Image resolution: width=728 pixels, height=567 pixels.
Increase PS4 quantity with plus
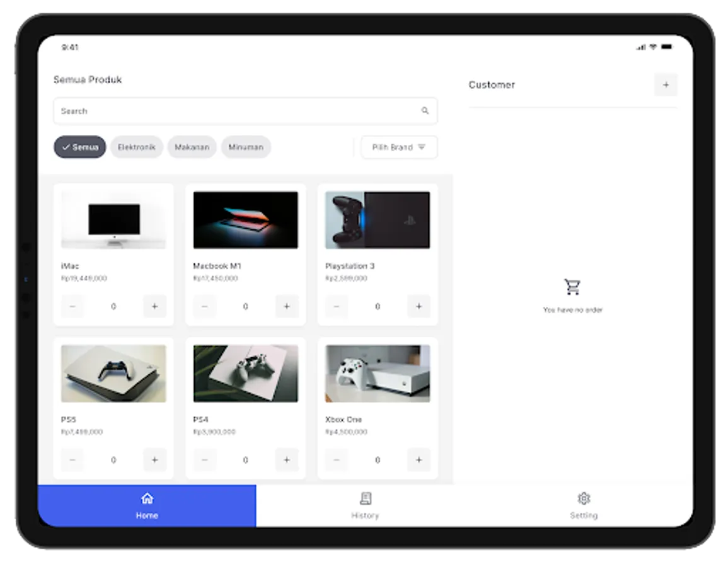tap(286, 460)
